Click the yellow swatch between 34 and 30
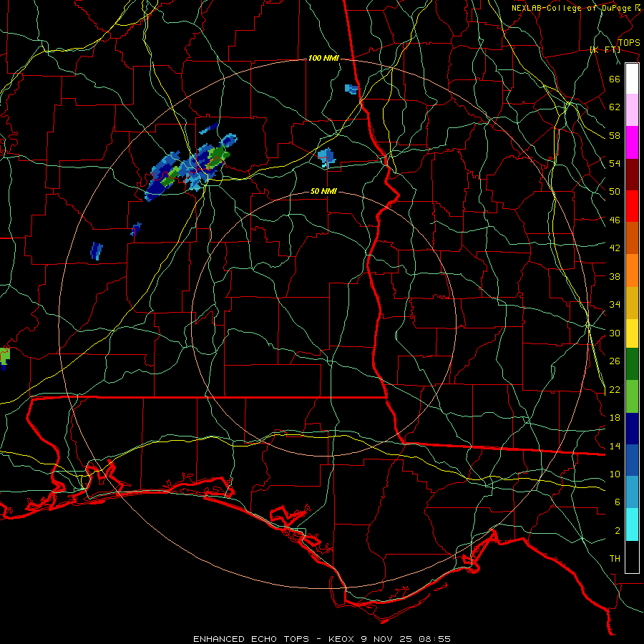The height and width of the screenshot is (644, 644). 632,333
